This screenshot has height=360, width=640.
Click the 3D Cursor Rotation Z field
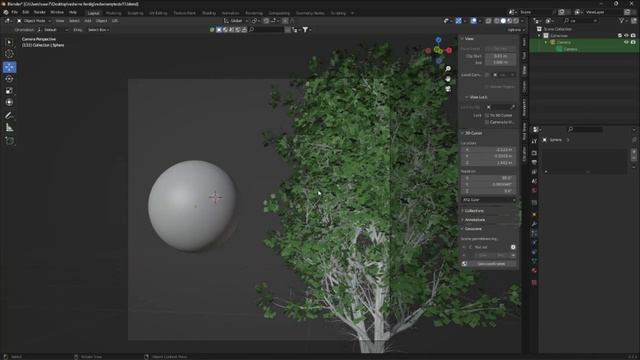click(x=488, y=191)
